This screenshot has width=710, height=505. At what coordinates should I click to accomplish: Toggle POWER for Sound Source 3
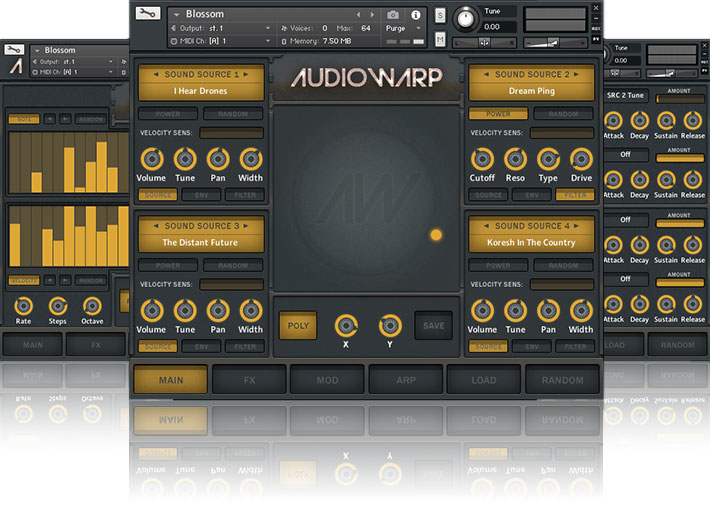click(x=167, y=265)
